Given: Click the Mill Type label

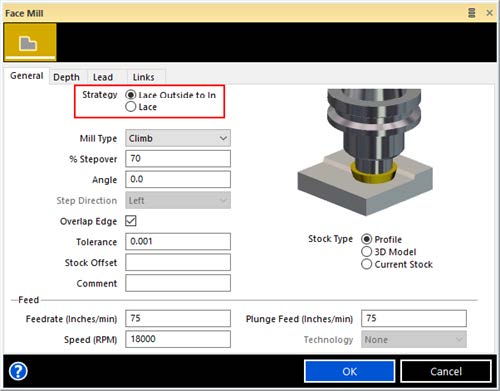Looking at the screenshot, I should pos(98,138).
